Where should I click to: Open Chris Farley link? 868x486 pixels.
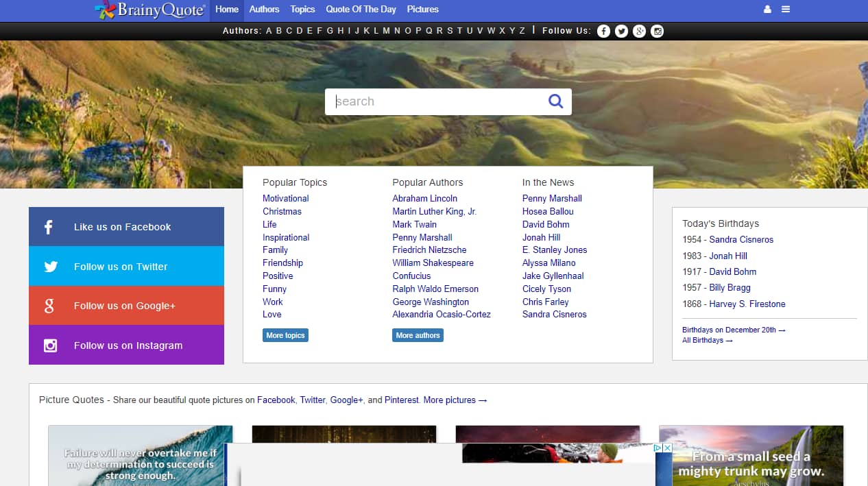click(545, 302)
